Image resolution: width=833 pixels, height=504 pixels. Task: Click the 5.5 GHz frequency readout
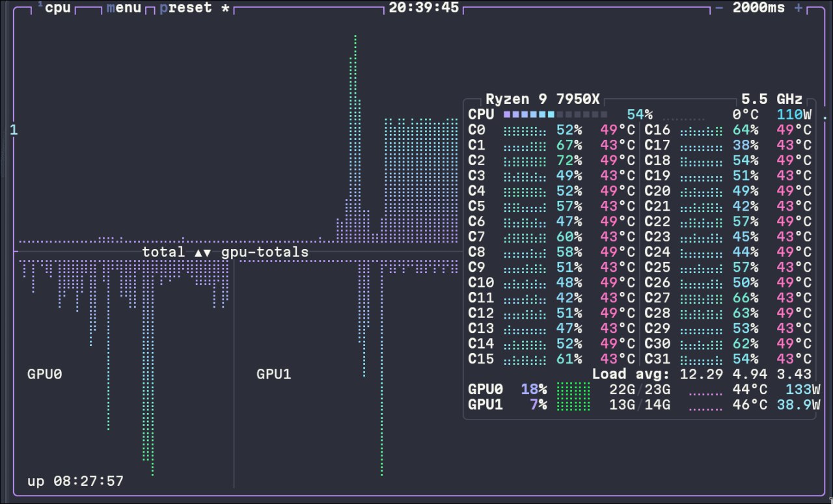(772, 99)
